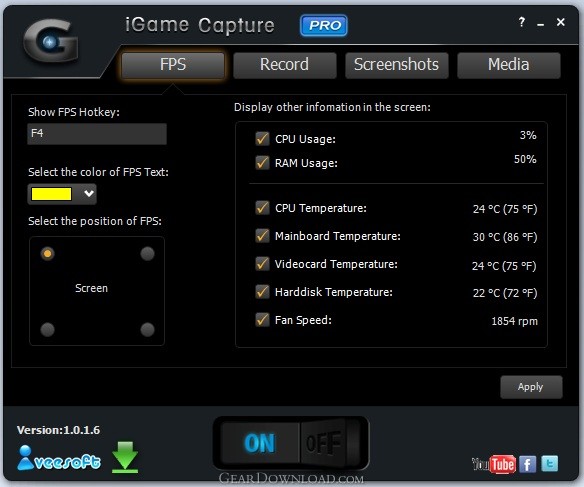Open the Twitter icon link
Viewport: 584px width, 487px height.
coord(549,464)
